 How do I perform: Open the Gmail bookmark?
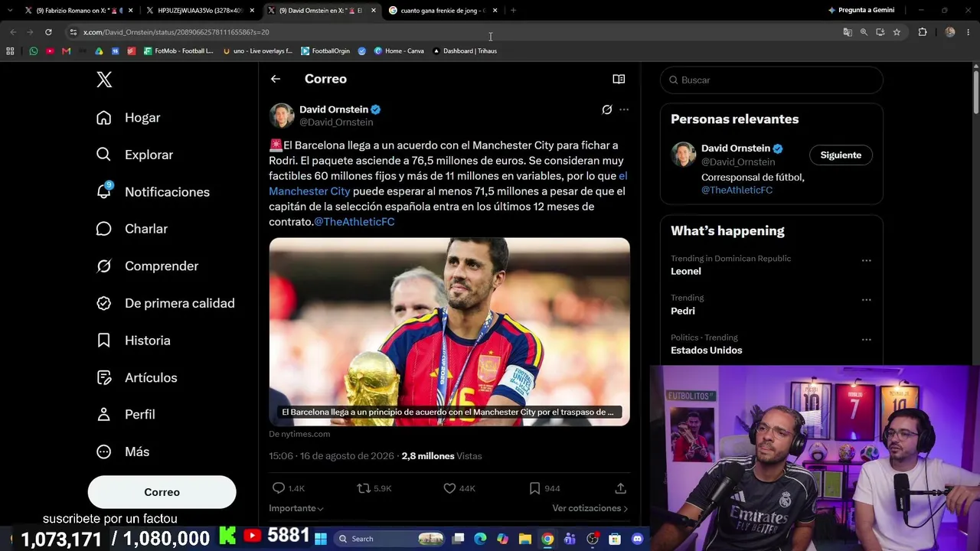click(x=67, y=51)
